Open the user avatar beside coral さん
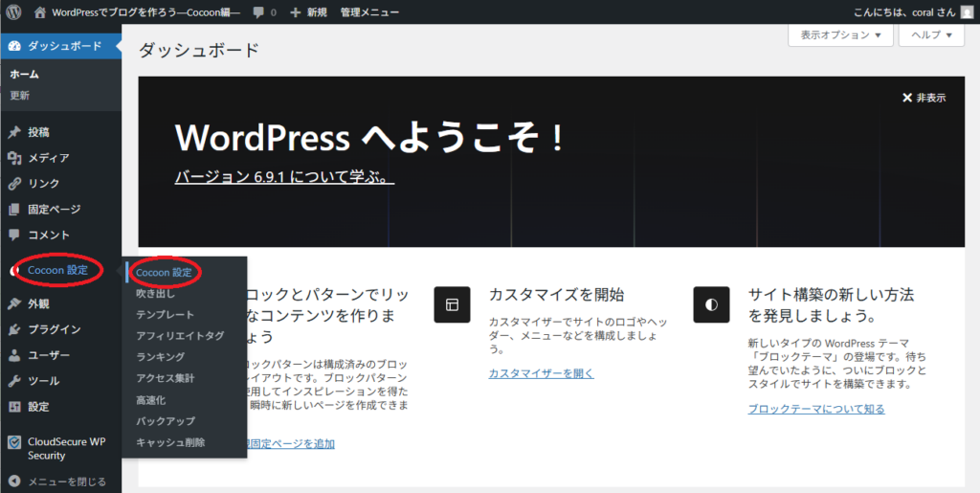The height and width of the screenshot is (493, 980). [x=967, y=12]
